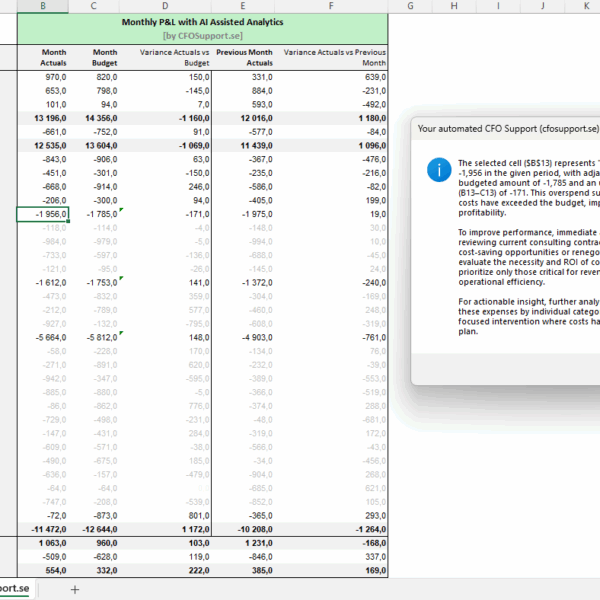Click title 'Monthly P&L with AI Assisted Analytics'

202,22
